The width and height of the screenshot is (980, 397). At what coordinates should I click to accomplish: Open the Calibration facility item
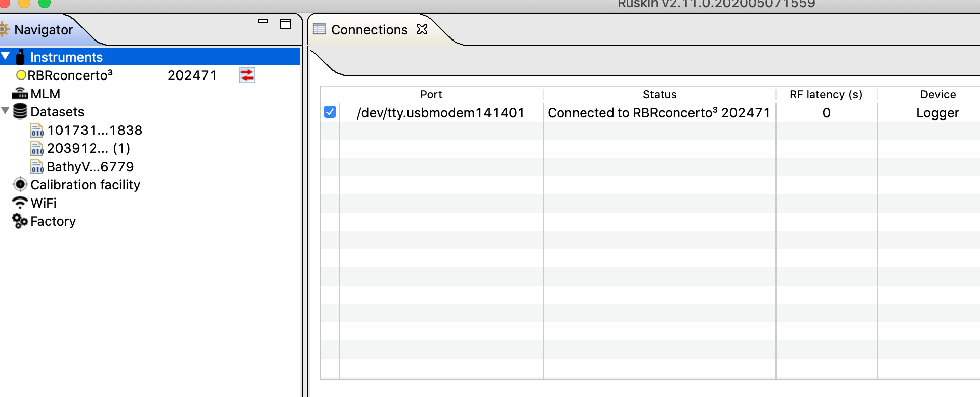[x=85, y=185]
